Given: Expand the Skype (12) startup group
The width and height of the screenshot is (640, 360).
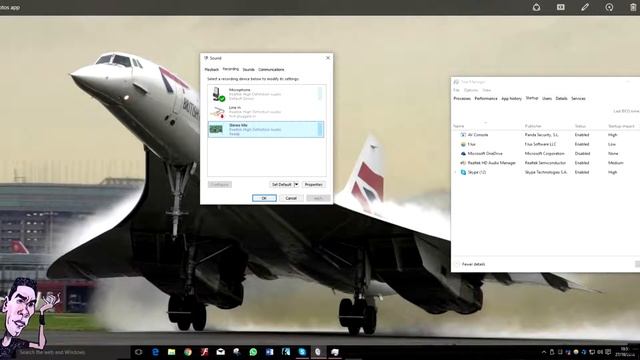Looking at the screenshot, I should click(456, 172).
